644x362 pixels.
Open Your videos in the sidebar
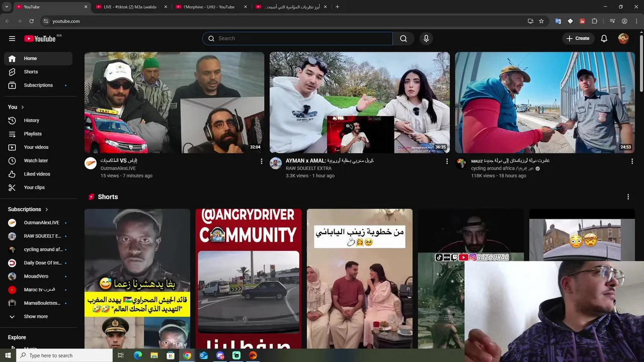pos(38,147)
